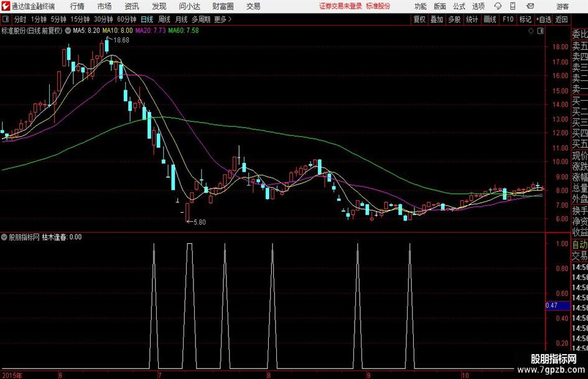Click the 标准股份 stock name in title bar

coord(378,6)
